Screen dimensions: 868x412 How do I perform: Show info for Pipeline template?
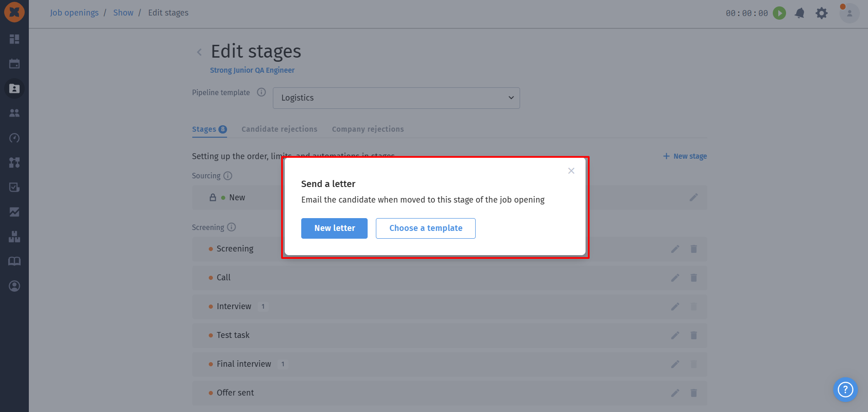[x=261, y=92]
